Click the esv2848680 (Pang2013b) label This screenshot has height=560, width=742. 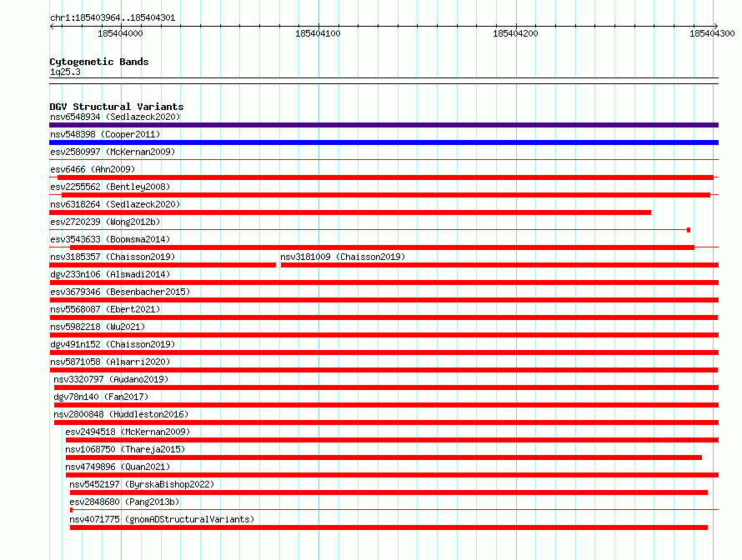(124, 502)
